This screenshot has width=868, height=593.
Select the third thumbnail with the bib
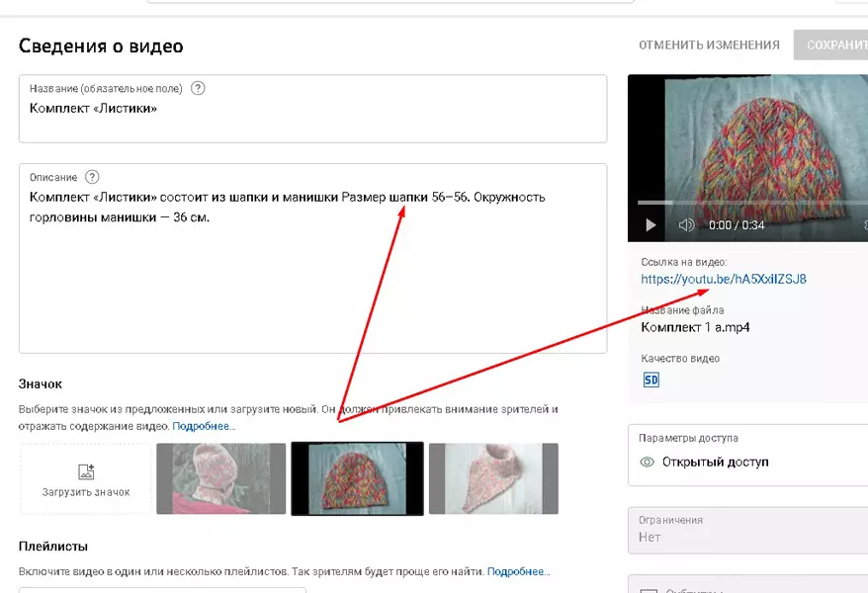[493, 478]
